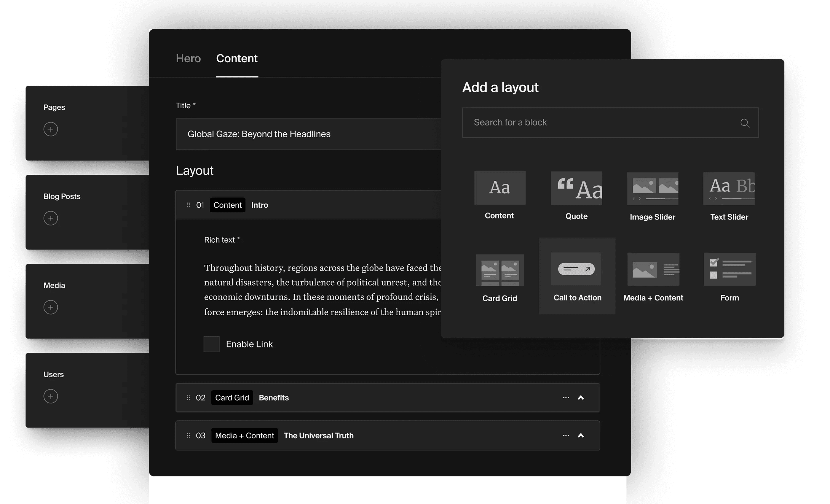Viewport: 830px width, 504px height.
Task: Collapse the Benefits Card Grid section
Action: point(581,398)
